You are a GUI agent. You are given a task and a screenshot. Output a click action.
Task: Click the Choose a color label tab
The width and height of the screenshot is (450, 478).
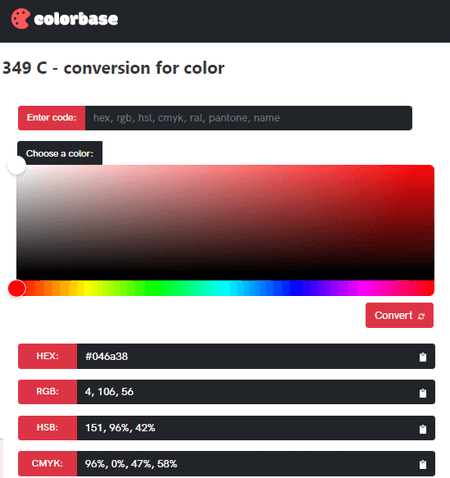pos(60,153)
